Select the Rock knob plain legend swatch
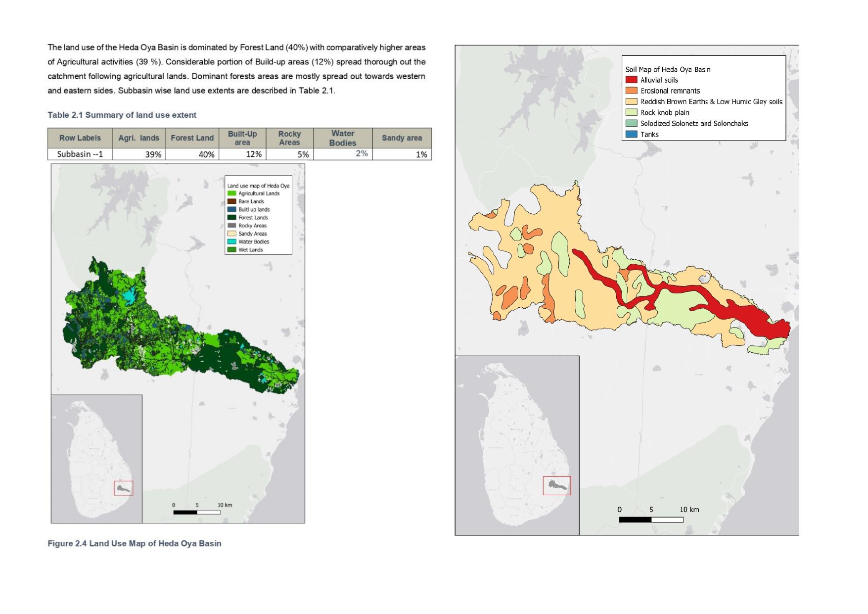Viewport: 868px width, 614px height. coord(631,112)
